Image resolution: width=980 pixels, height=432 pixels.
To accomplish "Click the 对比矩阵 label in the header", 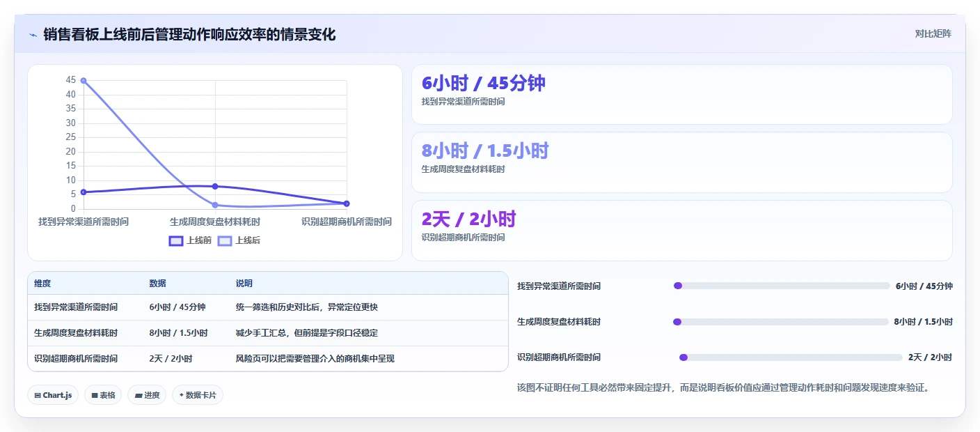I will [x=933, y=33].
